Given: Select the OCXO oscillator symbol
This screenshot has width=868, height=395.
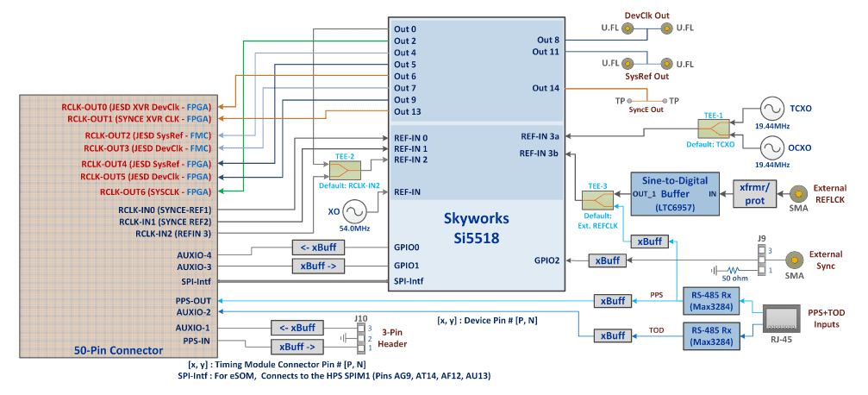Looking at the screenshot, I should (x=771, y=148).
